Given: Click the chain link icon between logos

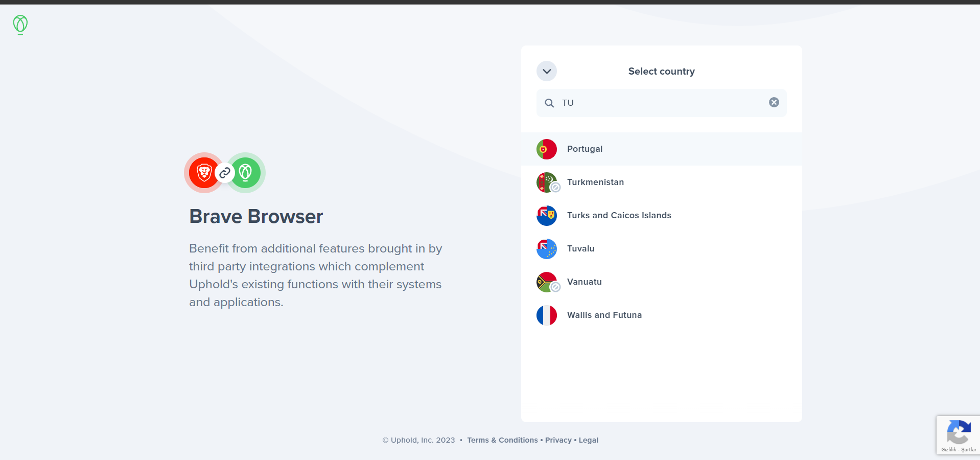Looking at the screenshot, I should coord(225,173).
